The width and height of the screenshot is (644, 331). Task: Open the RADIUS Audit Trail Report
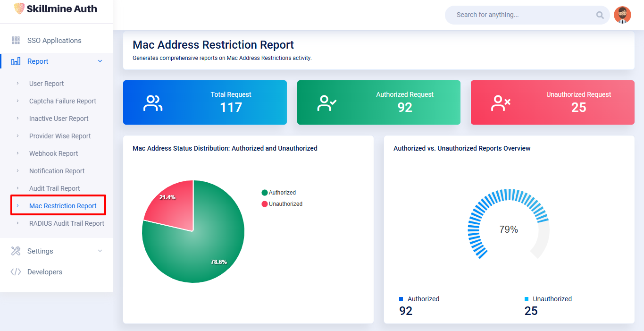67,223
